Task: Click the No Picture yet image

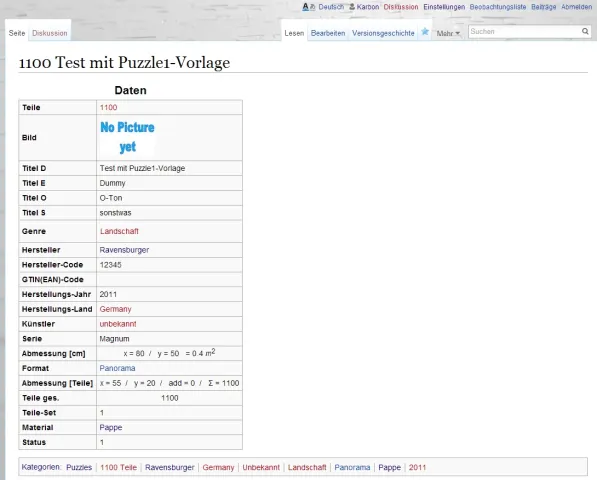Action: [128, 137]
